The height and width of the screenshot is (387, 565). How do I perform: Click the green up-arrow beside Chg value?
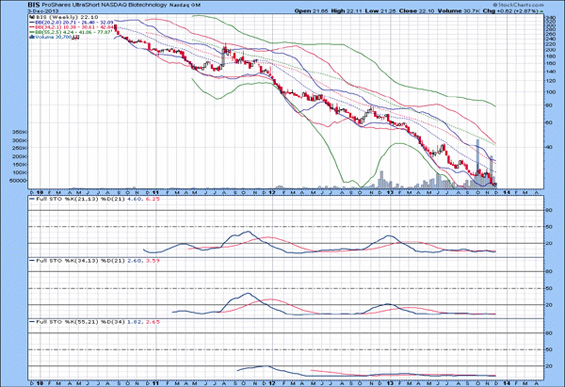click(x=542, y=11)
